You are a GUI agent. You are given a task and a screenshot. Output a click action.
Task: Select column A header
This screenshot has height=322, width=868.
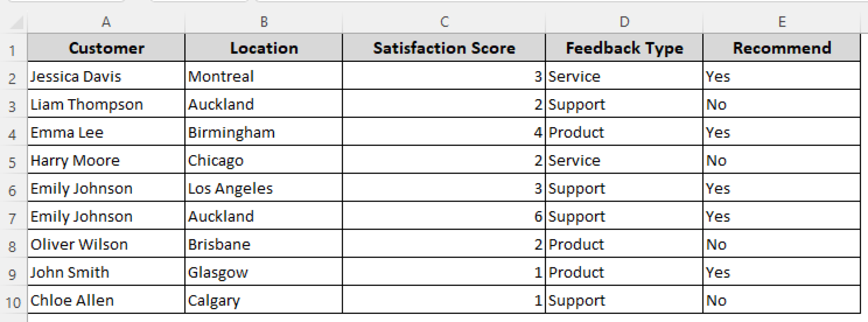(x=106, y=20)
